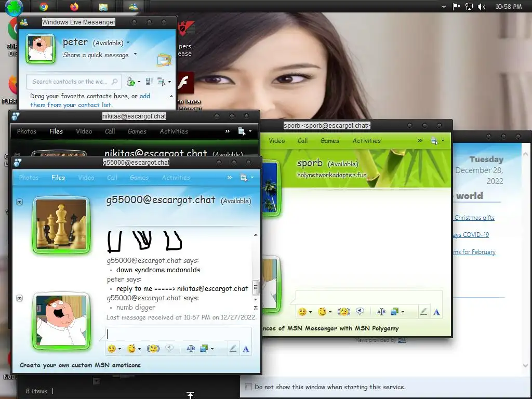Click voice clip icon in g55000 chat
The width and height of the screenshot is (532, 399).
point(169,349)
